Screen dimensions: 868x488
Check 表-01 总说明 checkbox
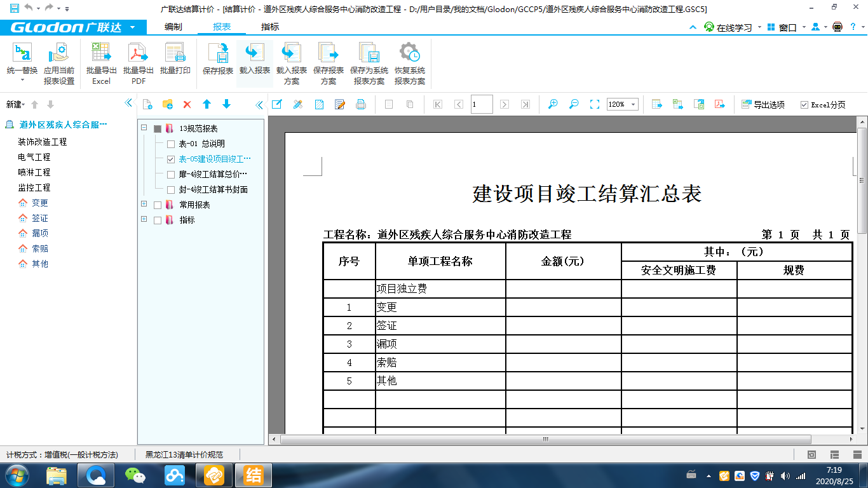point(171,144)
